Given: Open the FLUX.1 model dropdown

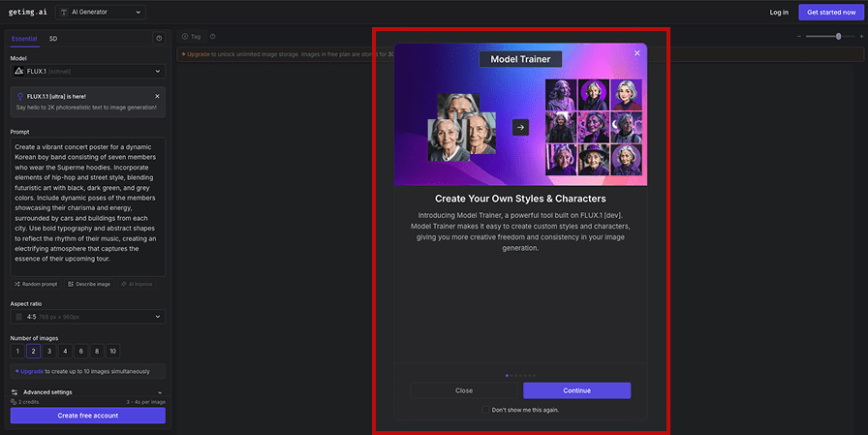Looking at the screenshot, I should point(87,72).
